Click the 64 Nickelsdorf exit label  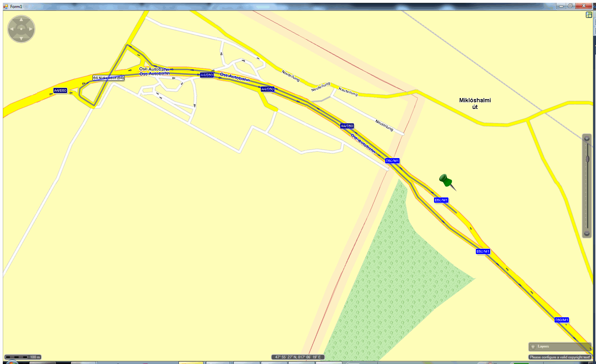[108, 78]
